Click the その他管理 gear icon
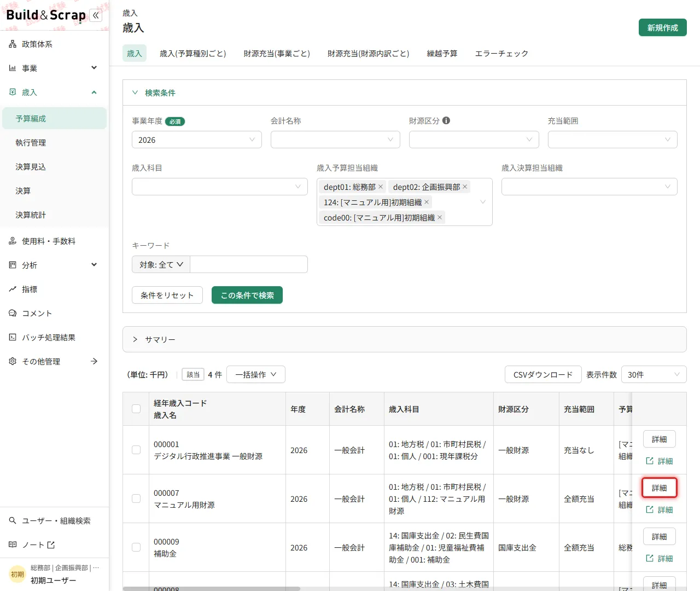 (13, 362)
